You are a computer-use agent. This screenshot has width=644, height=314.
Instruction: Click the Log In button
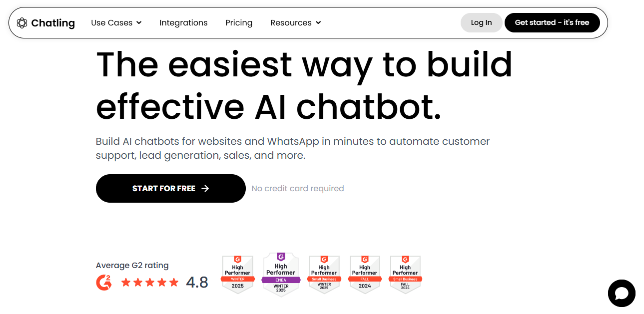point(481,23)
